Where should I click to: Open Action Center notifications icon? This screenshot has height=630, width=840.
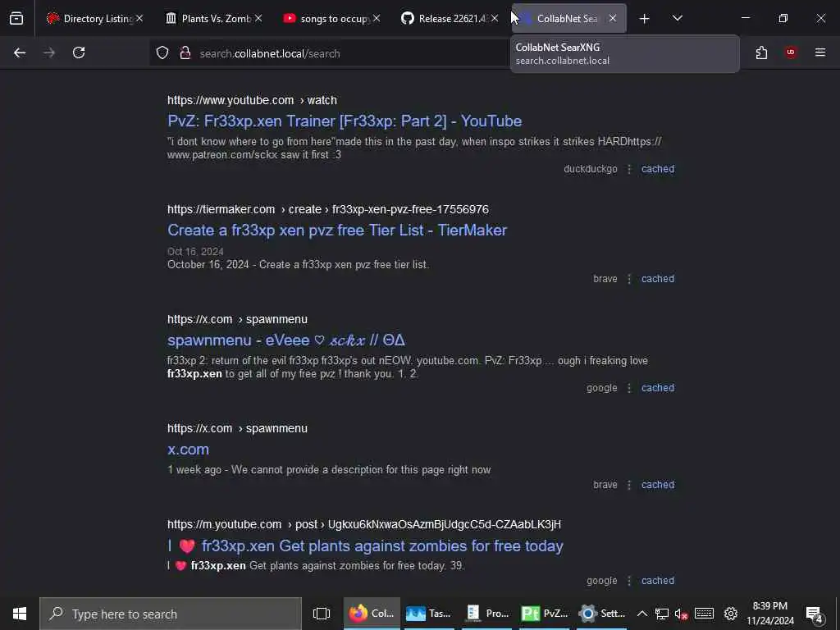click(x=815, y=614)
